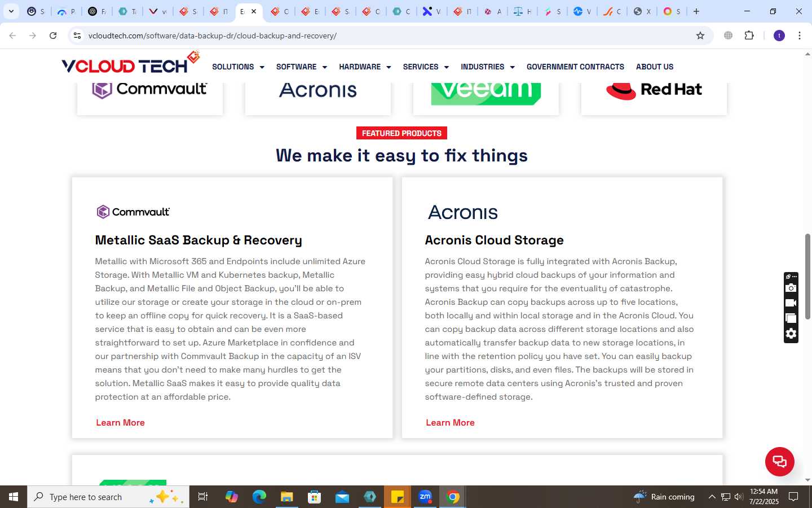
Task: Expand the INDUSTRIES menu
Action: [488, 67]
